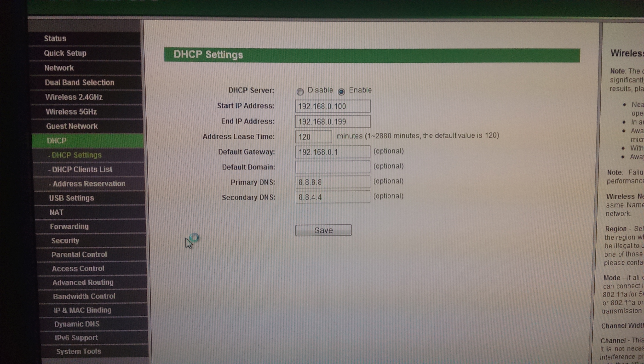Click the End IP Address field
This screenshot has height=364, width=644.
[333, 121]
